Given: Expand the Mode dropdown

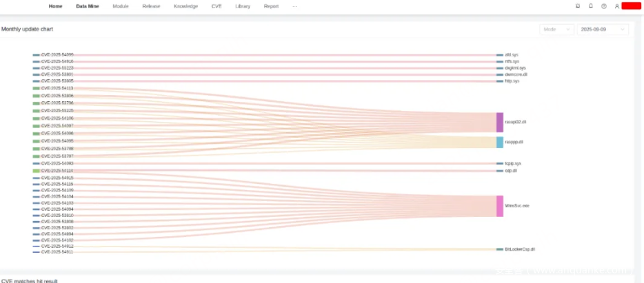Looking at the screenshot, I should tap(556, 30).
